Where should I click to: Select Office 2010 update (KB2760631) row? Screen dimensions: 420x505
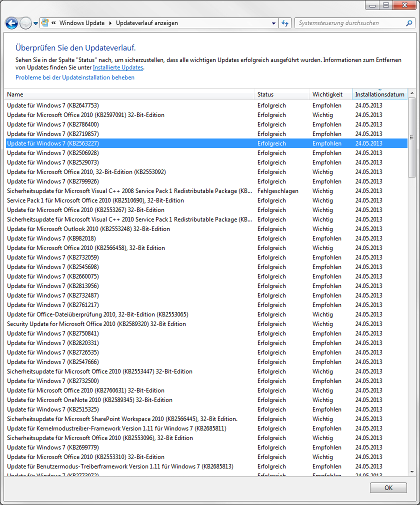pos(207,390)
